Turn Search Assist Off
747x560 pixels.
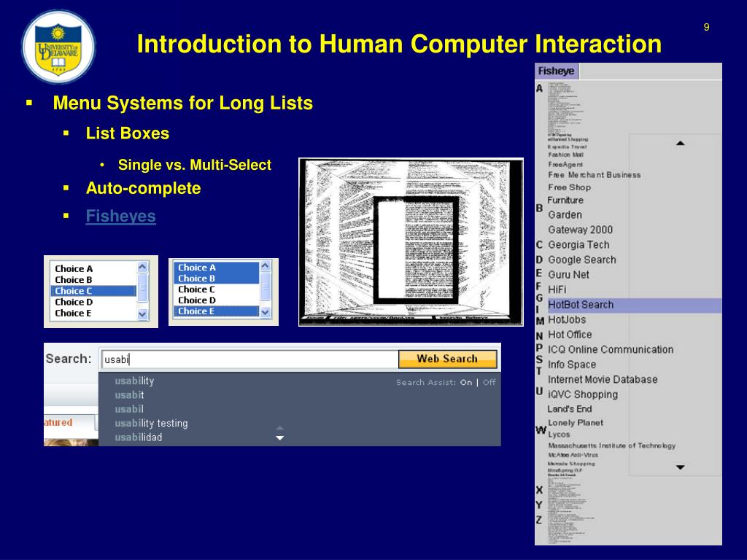[489, 382]
